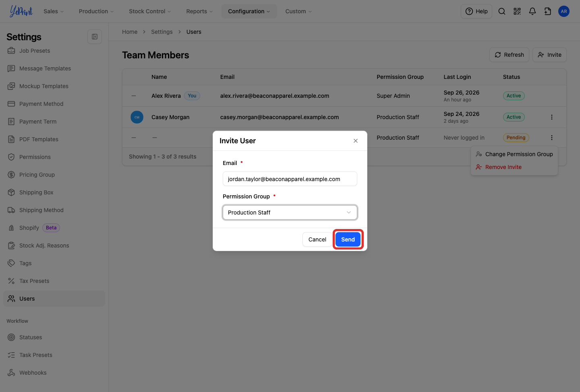
Task: Expand the Custom menu
Action: tap(298, 11)
